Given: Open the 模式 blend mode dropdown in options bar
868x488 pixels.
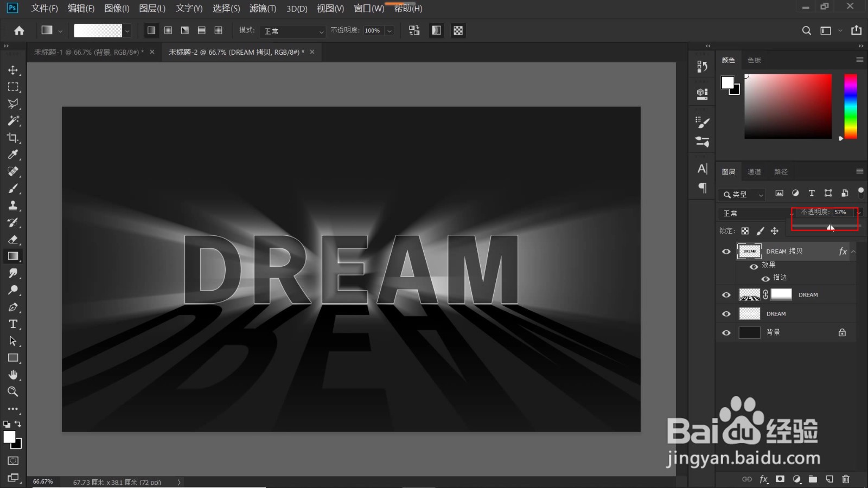Looking at the screenshot, I should coord(292,31).
